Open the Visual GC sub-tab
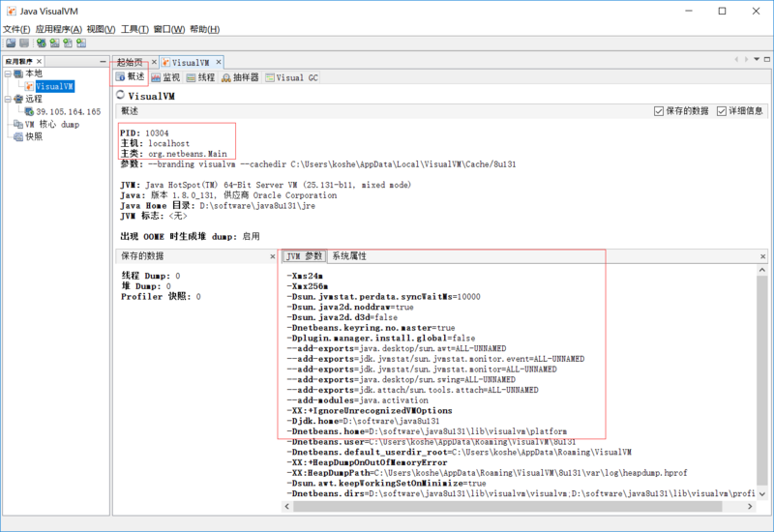 point(291,77)
